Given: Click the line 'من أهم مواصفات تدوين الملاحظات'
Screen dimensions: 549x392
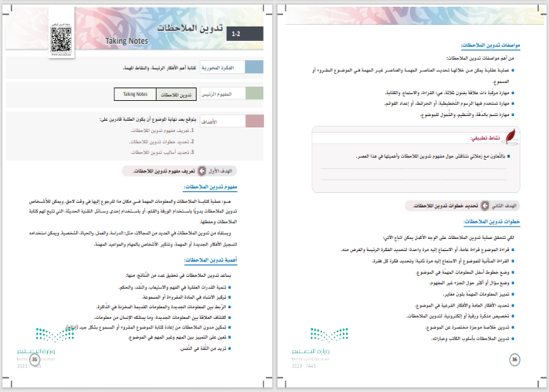Looking at the screenshot, I should (x=480, y=58).
